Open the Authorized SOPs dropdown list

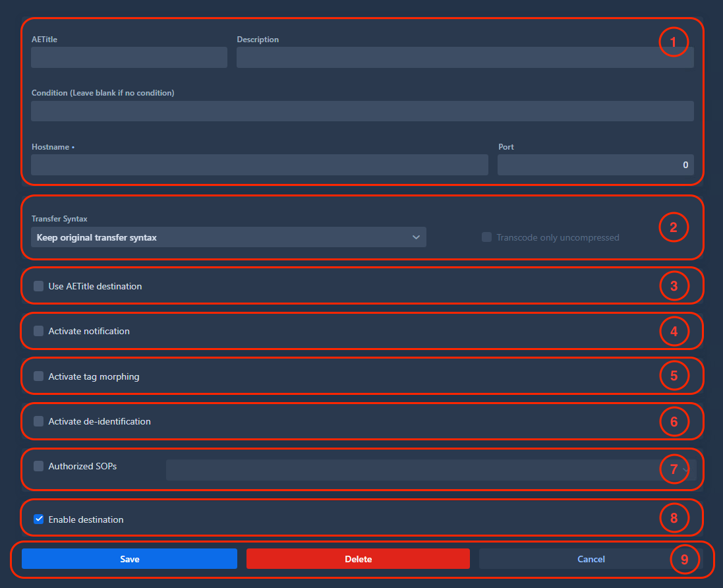pos(431,470)
